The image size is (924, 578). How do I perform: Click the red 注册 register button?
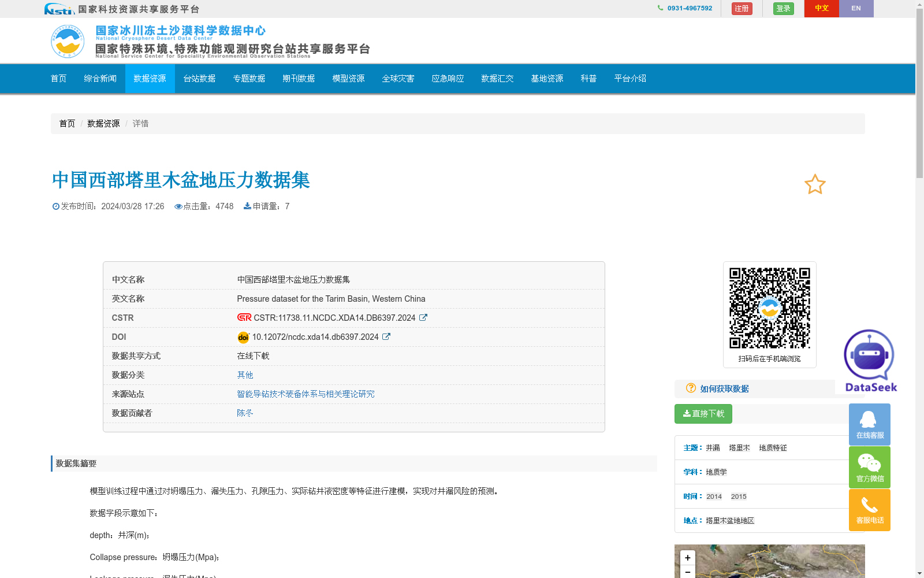click(x=742, y=9)
